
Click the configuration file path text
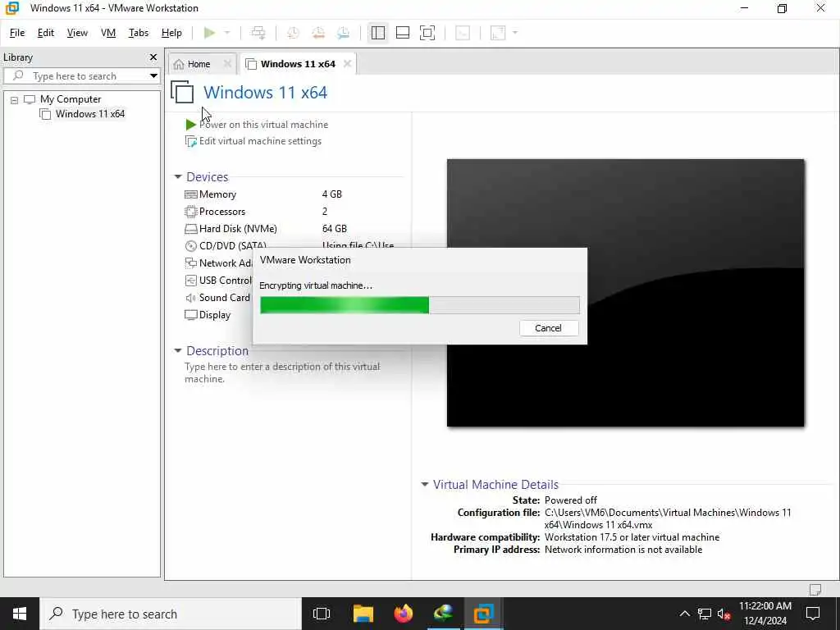coord(668,518)
